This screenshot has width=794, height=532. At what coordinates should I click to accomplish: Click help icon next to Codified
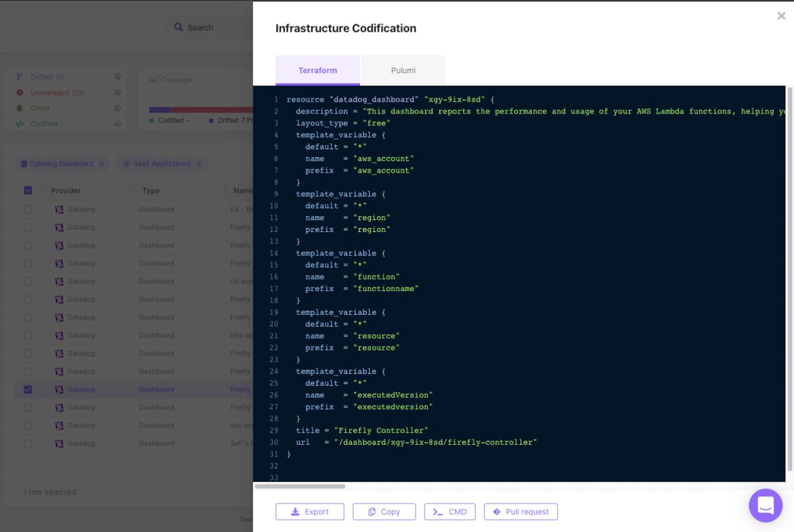pos(118,123)
